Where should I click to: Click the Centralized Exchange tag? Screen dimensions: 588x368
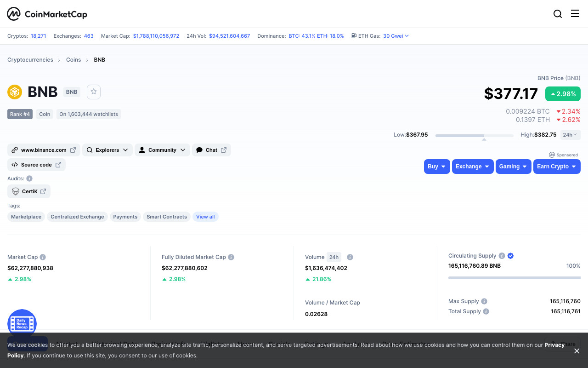(x=77, y=217)
